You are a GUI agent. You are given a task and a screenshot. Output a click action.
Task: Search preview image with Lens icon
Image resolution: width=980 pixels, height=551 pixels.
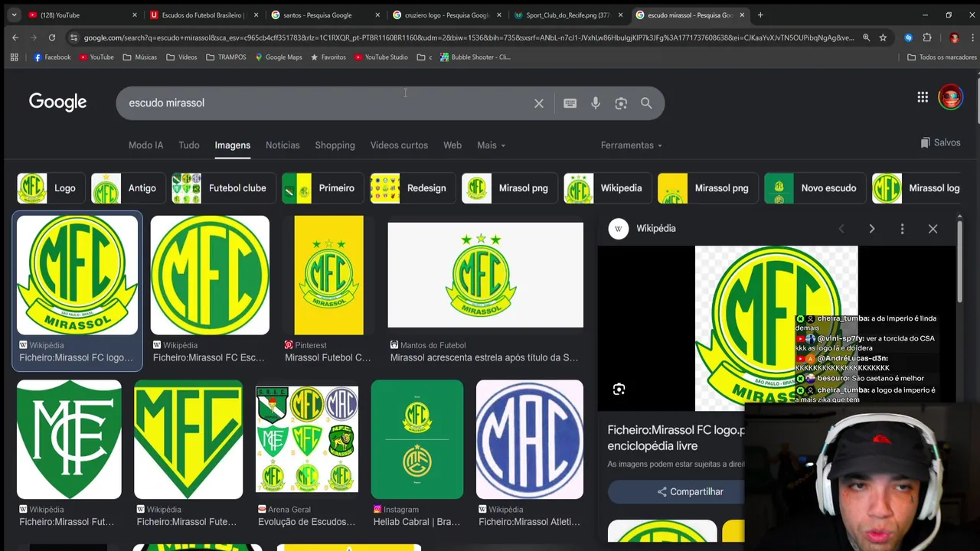point(619,390)
